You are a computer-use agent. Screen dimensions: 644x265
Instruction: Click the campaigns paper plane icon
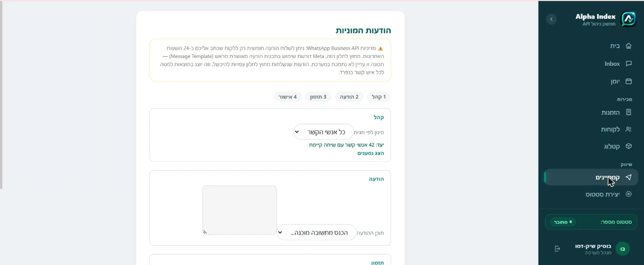[x=628, y=177]
